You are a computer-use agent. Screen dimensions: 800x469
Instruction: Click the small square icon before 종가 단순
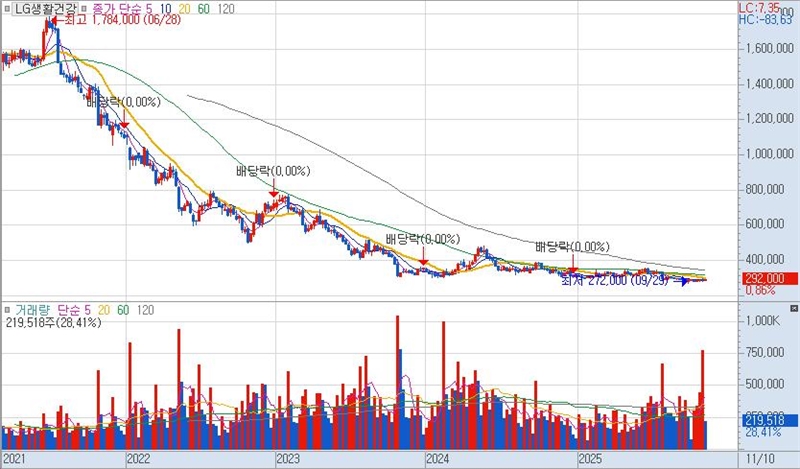click(84, 8)
